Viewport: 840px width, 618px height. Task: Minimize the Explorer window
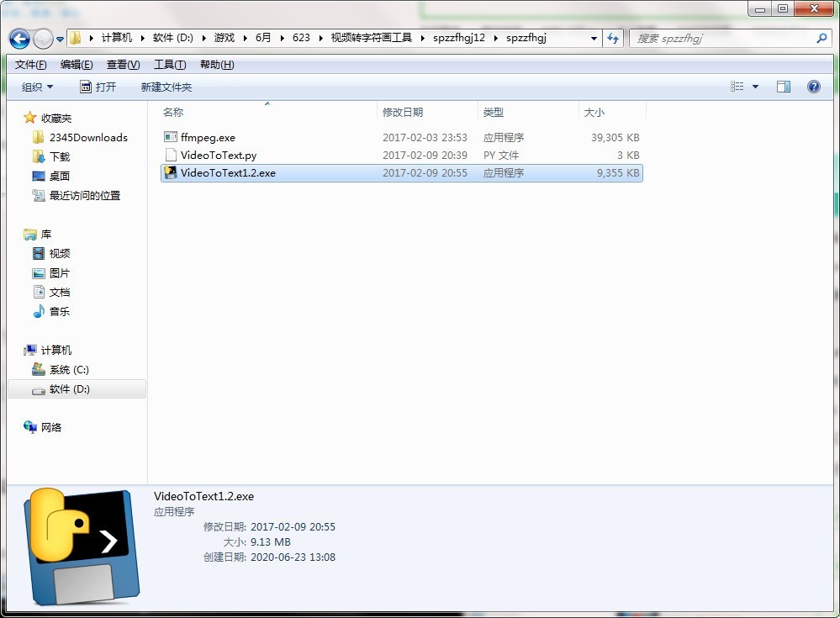coord(759,8)
